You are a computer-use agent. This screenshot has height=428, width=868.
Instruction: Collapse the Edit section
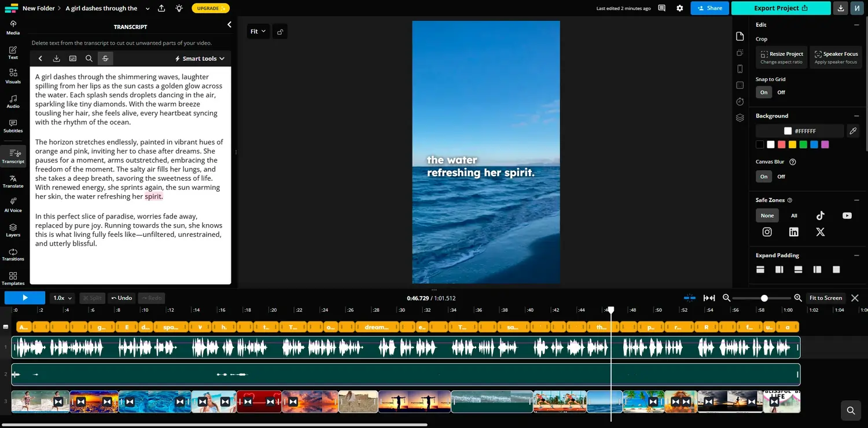[856, 25]
